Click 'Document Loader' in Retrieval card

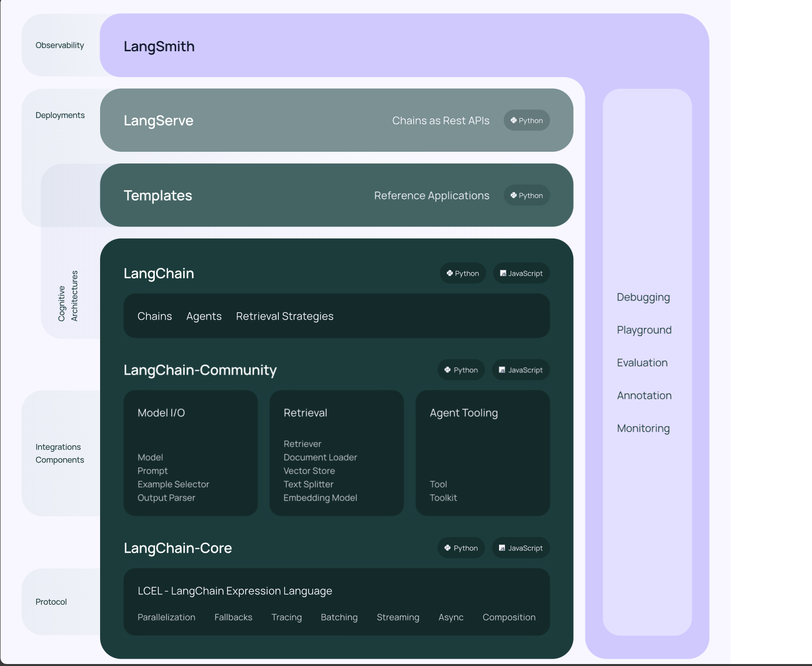pos(320,457)
